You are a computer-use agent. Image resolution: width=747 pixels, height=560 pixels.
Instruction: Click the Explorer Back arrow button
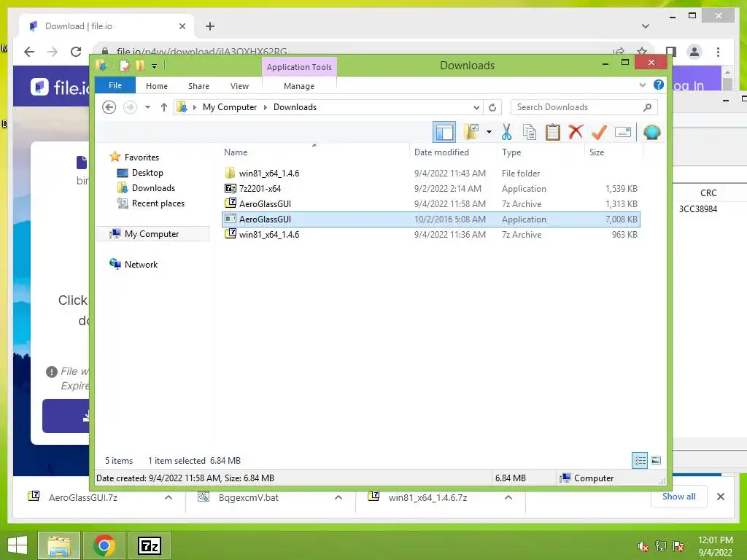click(109, 107)
